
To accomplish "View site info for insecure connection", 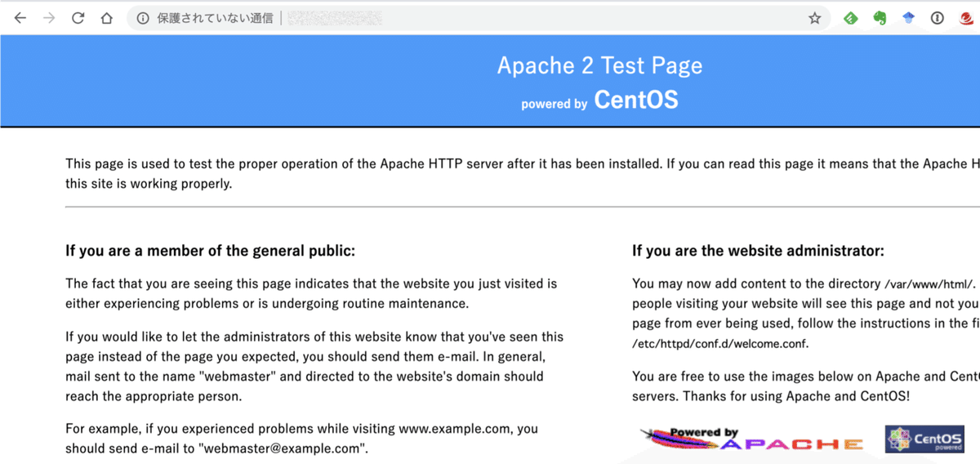I will click(143, 18).
